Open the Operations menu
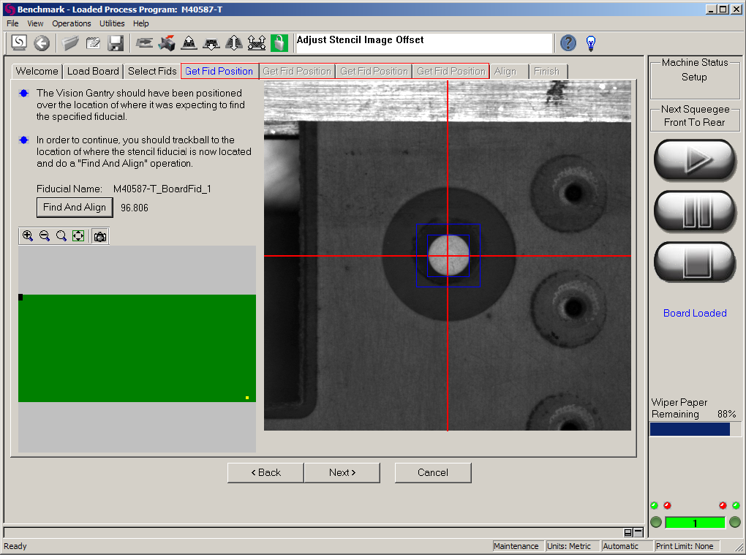 72,23
